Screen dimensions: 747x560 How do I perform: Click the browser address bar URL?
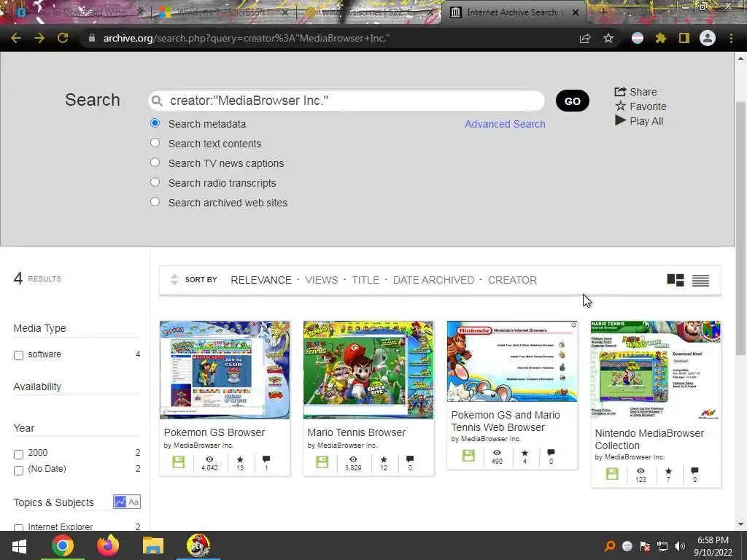(x=247, y=38)
